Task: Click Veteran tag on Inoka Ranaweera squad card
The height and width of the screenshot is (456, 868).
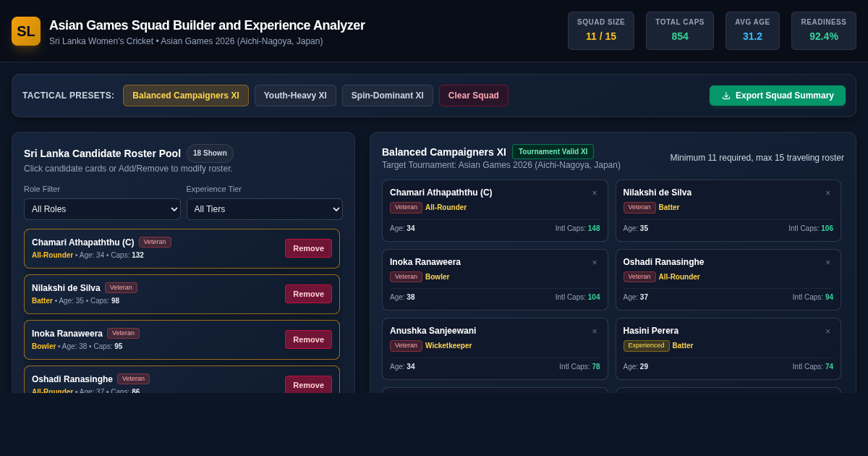Action: click(406, 276)
